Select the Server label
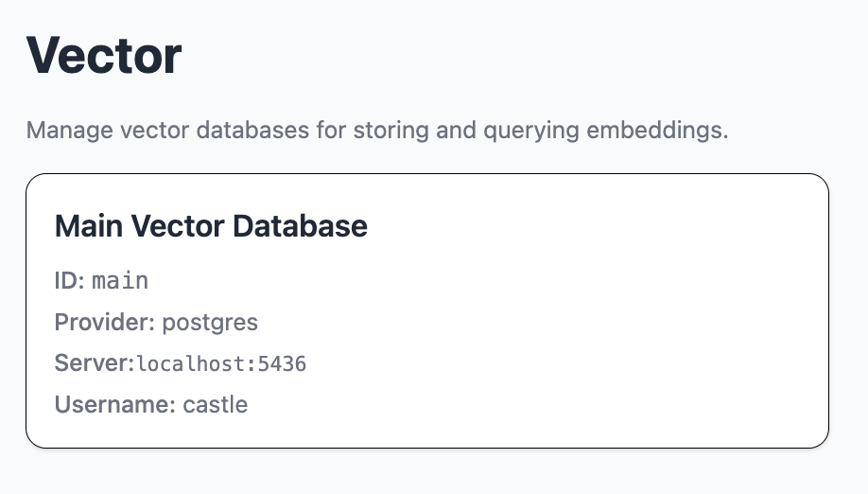Image resolution: width=868 pixels, height=494 pixels. 95,363
